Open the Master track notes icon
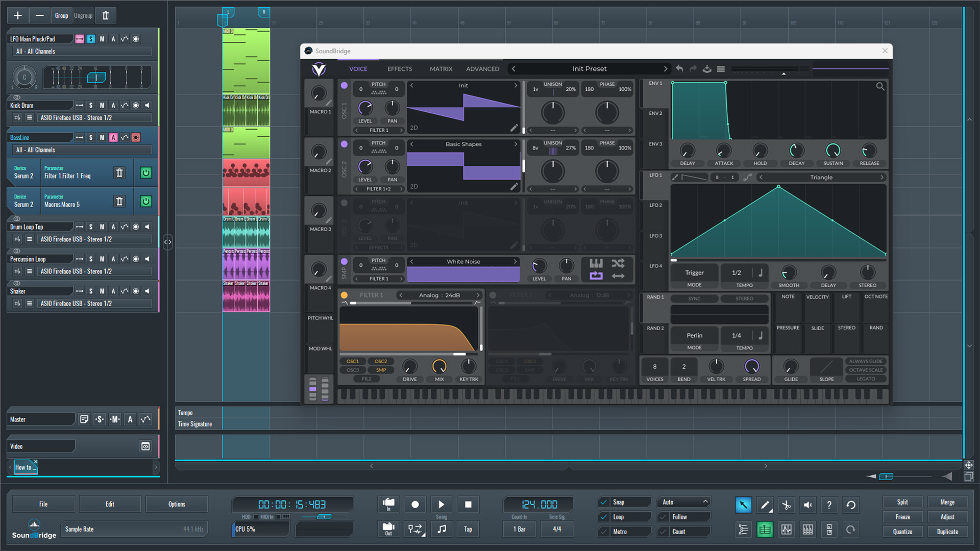The height and width of the screenshot is (551, 980). pos(84,419)
